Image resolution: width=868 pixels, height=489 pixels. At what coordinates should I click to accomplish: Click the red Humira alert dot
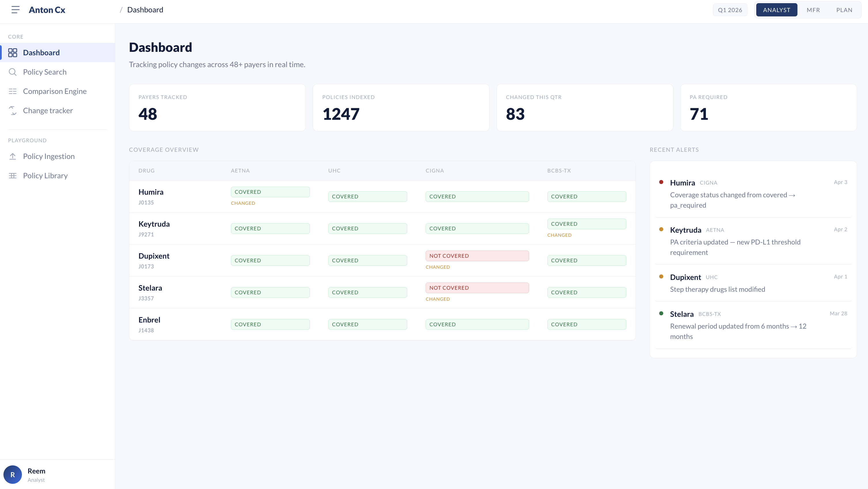point(661,182)
